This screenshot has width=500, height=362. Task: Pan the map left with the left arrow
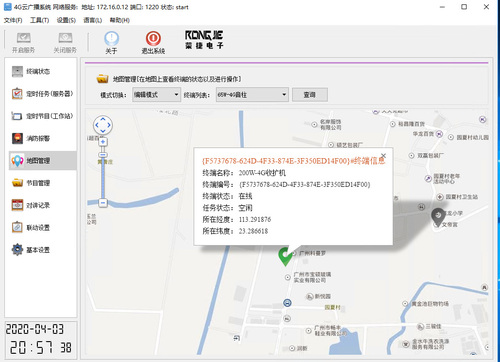[97, 125]
